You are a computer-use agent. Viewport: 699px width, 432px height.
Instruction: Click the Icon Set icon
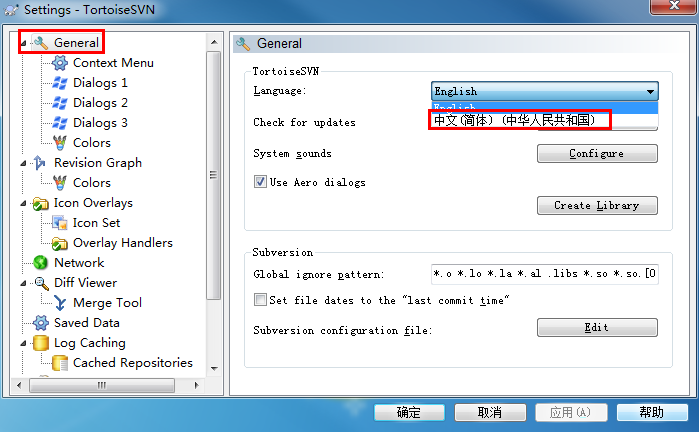click(x=60, y=223)
